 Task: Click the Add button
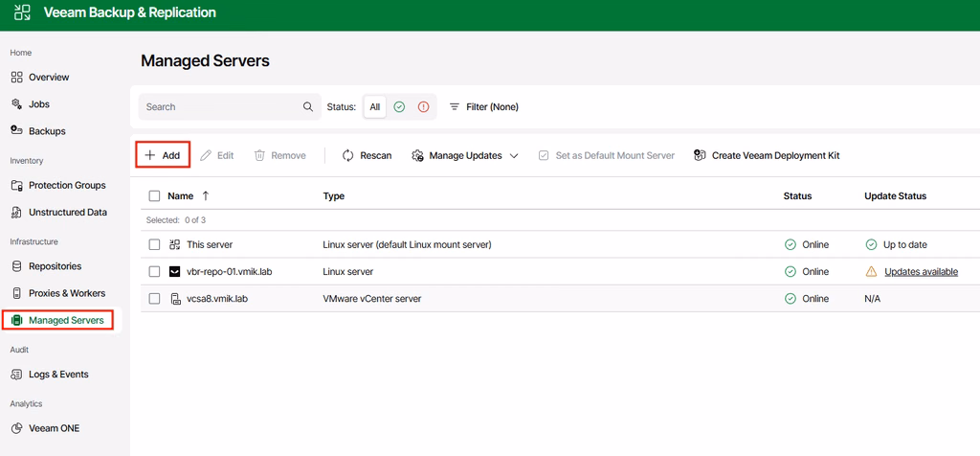pos(163,156)
